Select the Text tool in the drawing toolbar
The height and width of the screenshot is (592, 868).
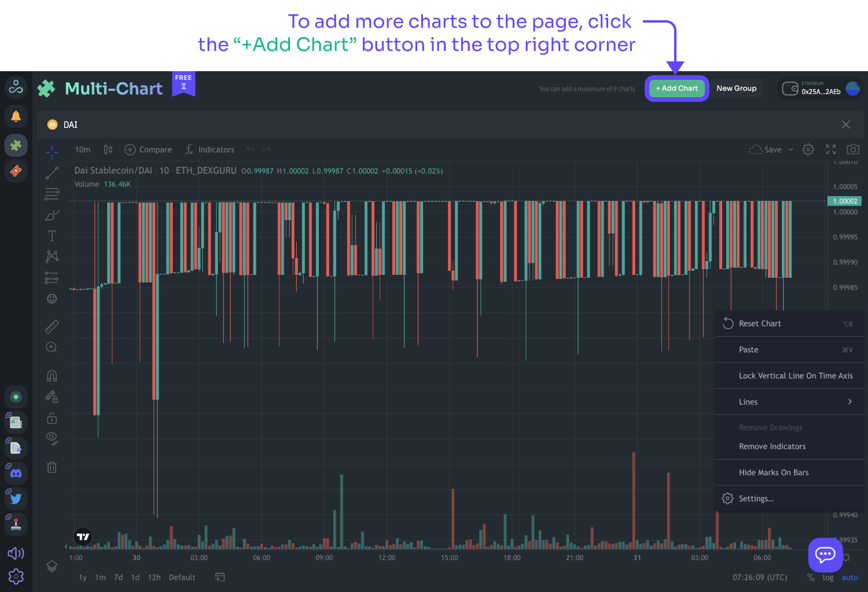[x=52, y=236]
